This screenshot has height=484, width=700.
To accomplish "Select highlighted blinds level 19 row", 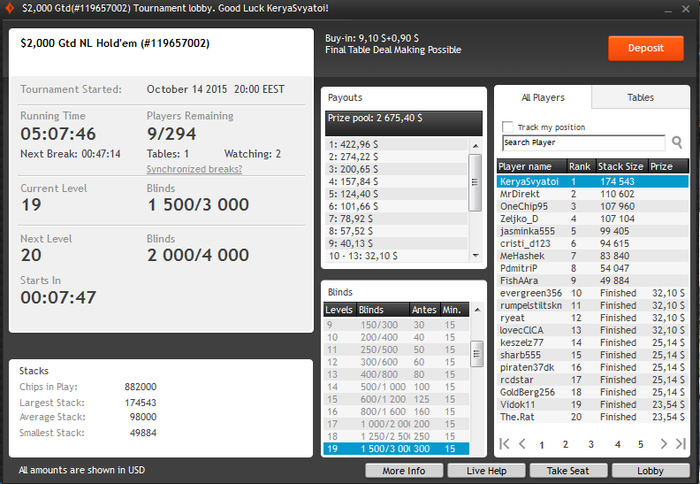I will click(396, 448).
